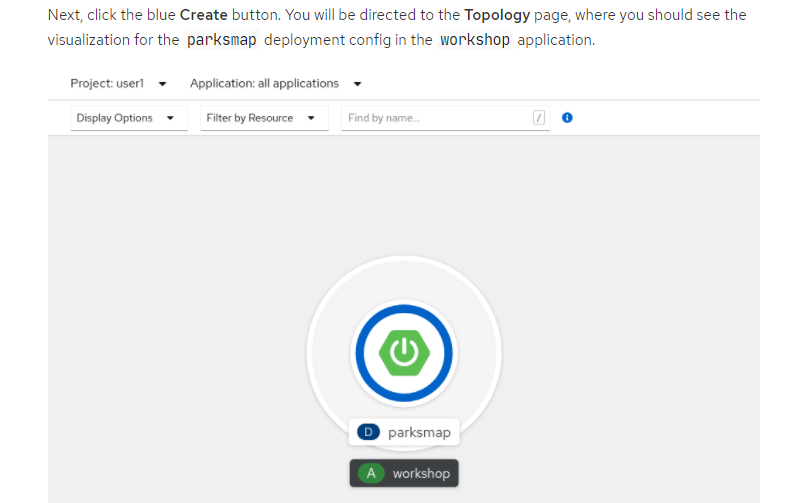
Task: Expand the Display Options dropdown
Action: tap(129, 118)
